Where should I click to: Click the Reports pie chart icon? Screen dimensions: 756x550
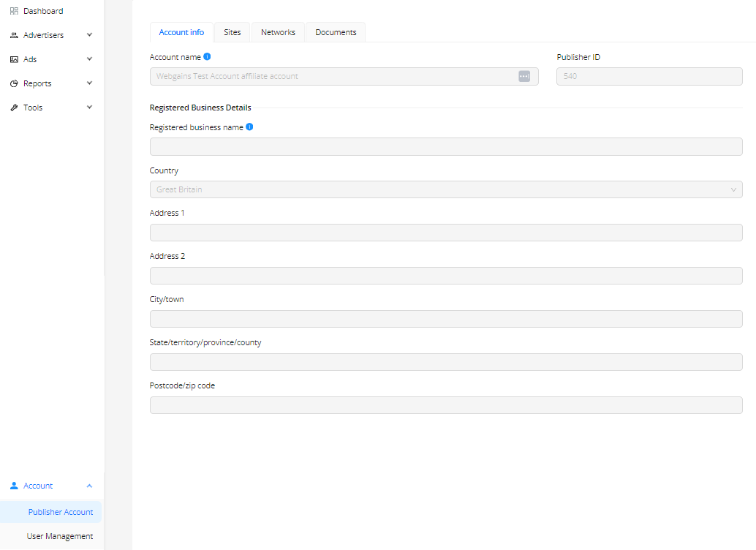pyautogui.click(x=14, y=83)
